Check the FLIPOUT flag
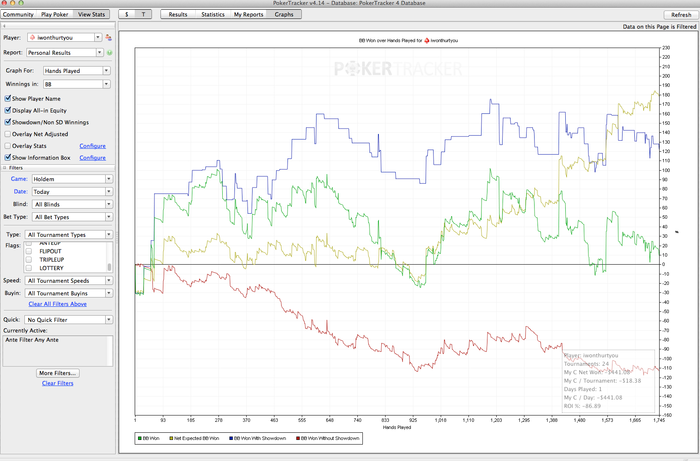Screen dimensions: 700x461 29,251
